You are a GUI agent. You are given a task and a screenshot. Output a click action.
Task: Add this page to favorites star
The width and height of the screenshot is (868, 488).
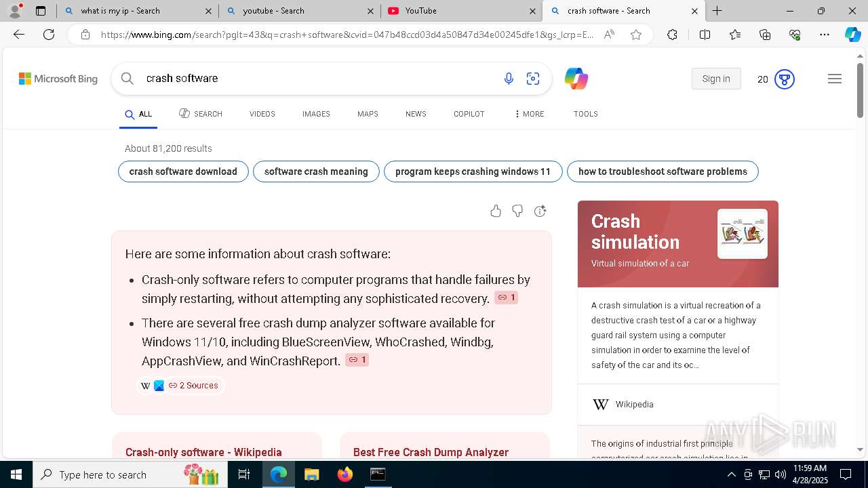pyautogui.click(x=636, y=35)
